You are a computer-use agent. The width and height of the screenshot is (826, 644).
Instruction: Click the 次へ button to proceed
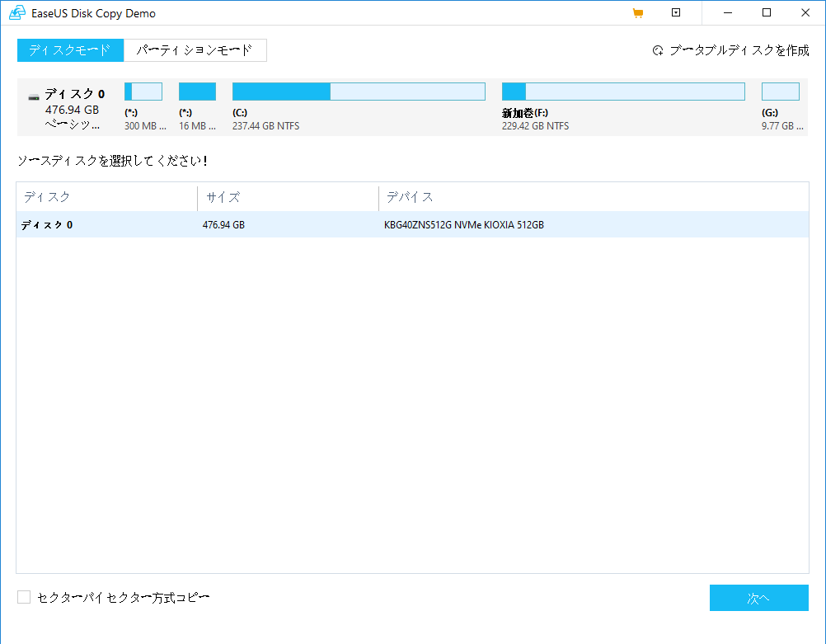pyautogui.click(x=758, y=598)
